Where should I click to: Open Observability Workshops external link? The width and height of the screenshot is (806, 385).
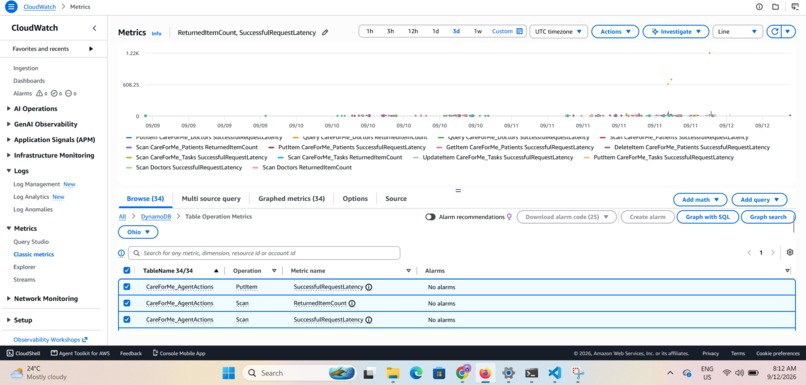pyautogui.click(x=50, y=340)
